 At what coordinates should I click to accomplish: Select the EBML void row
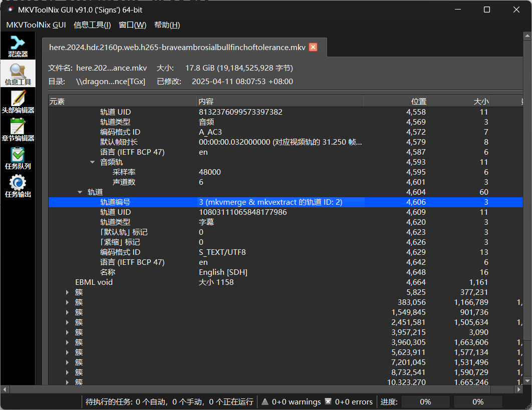click(286, 282)
